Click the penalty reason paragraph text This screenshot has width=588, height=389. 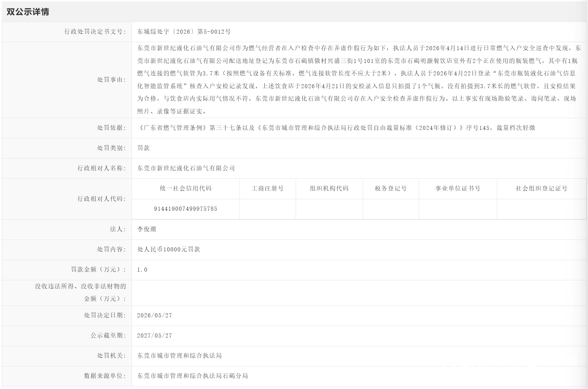tap(359, 80)
